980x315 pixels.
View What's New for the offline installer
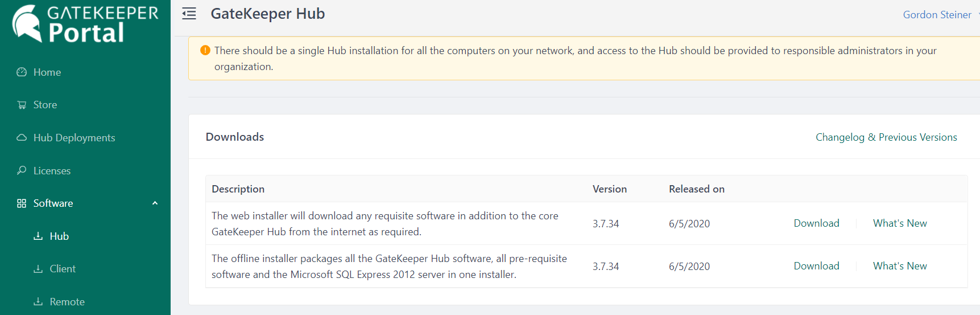(900, 266)
